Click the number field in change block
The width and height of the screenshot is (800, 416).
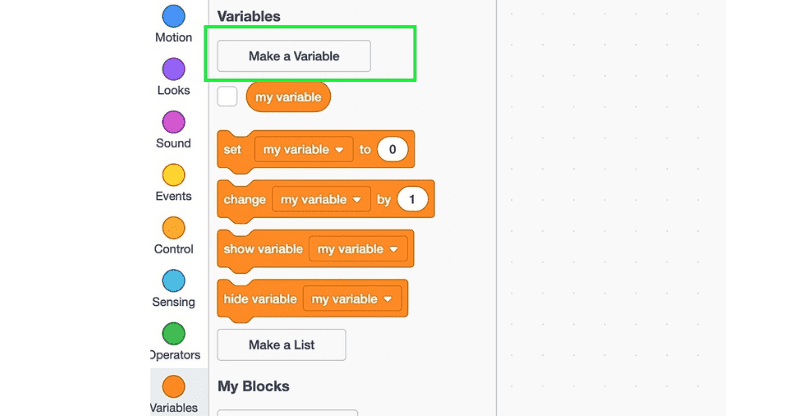[x=412, y=199]
